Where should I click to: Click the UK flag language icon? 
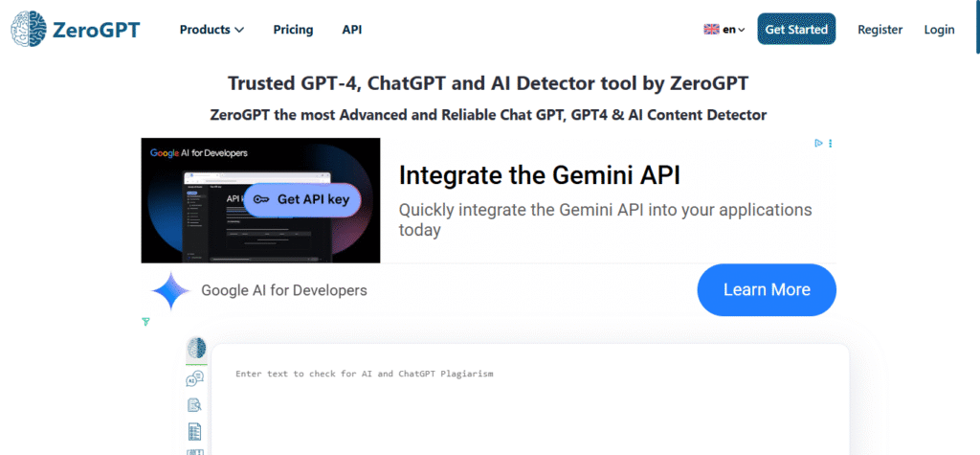tap(711, 30)
